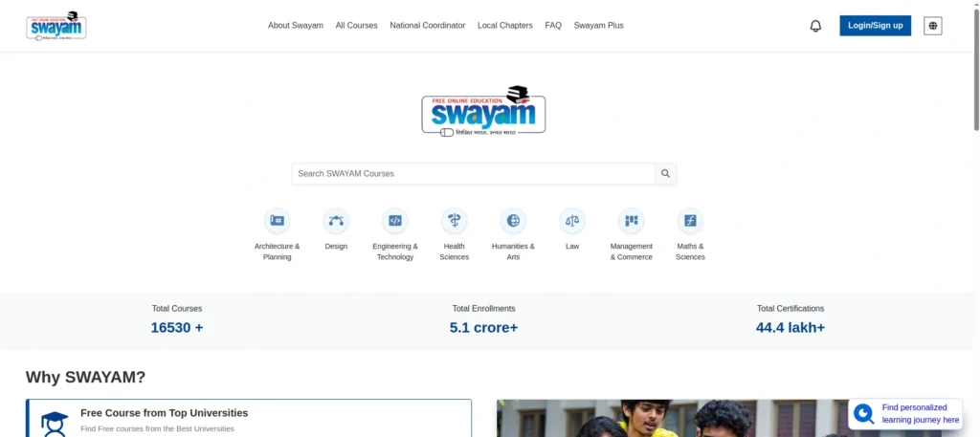The image size is (980, 437).
Task: Select the Law category icon
Action: (572, 220)
